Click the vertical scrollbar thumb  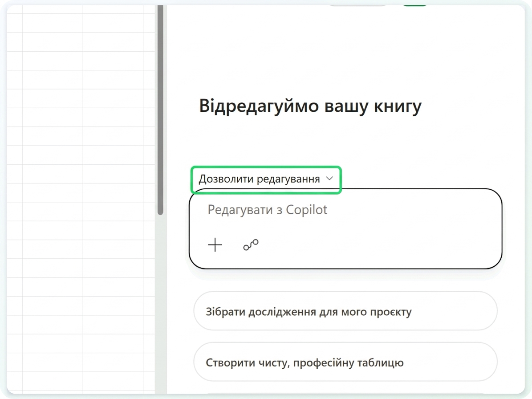click(160, 110)
